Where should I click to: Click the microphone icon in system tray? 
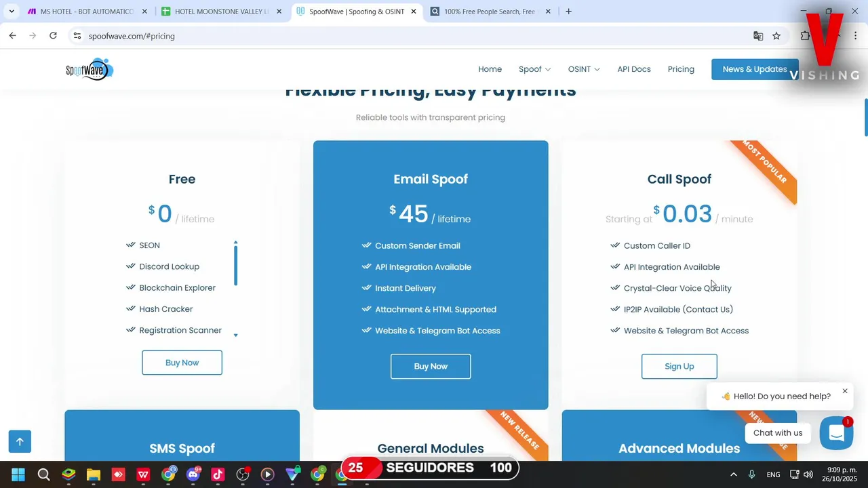[751, 474]
